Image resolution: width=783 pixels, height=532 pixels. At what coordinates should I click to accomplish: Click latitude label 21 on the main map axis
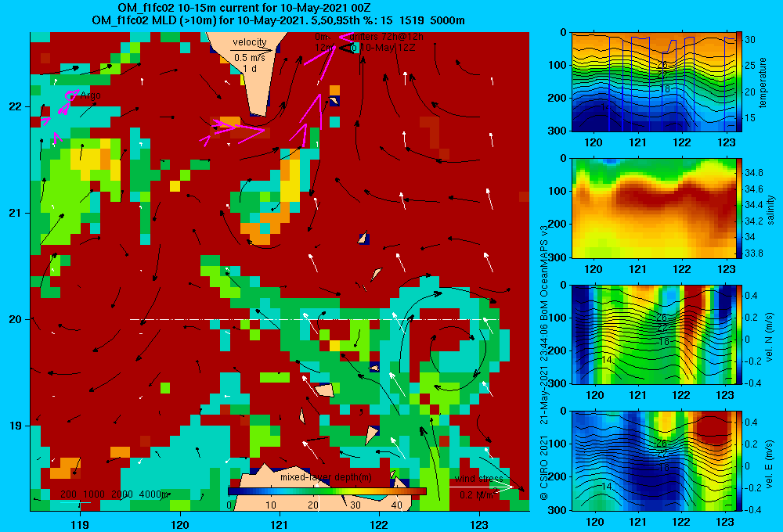pyautogui.click(x=16, y=213)
